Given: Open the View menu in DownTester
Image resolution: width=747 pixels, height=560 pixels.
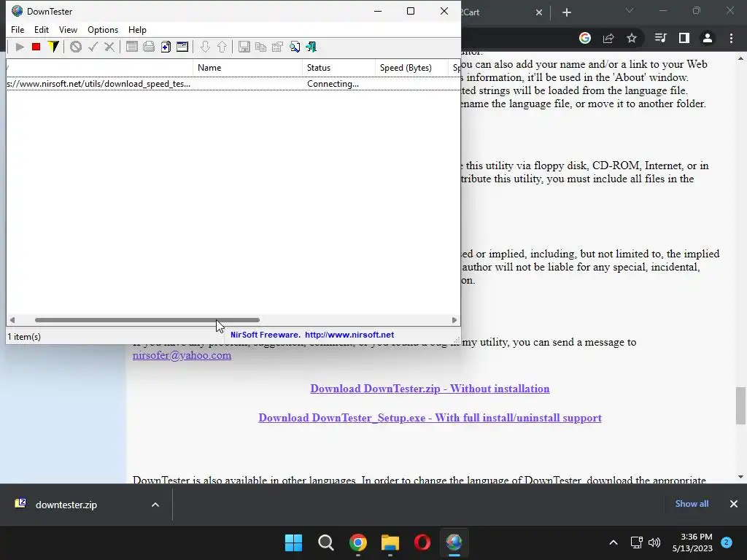Looking at the screenshot, I should point(68,29).
